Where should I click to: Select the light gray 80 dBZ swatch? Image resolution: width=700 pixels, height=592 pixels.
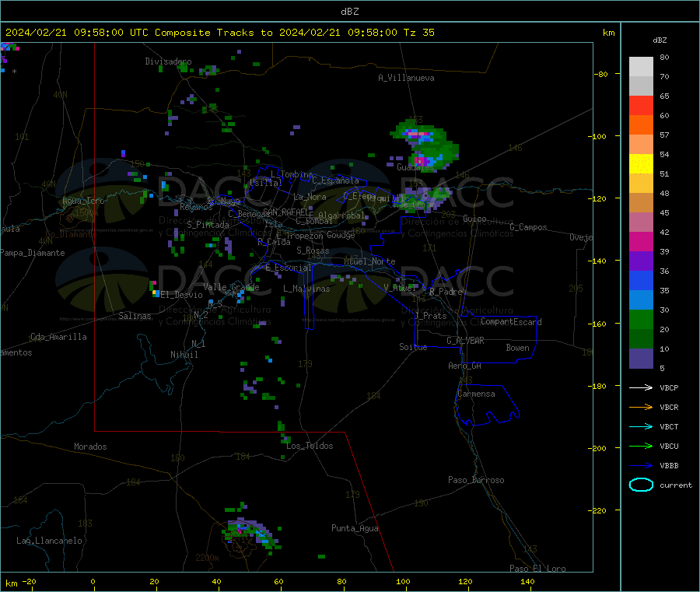641,67
